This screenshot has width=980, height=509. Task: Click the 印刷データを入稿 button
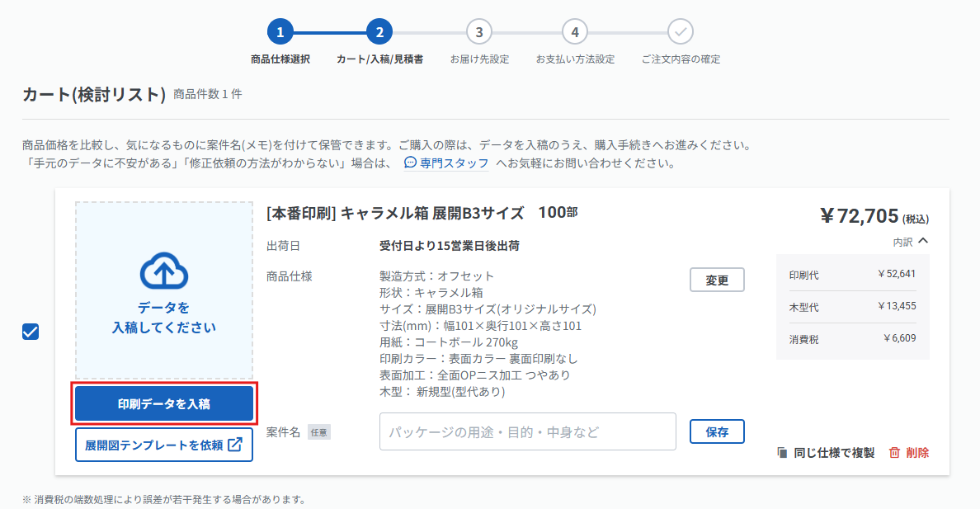tap(164, 404)
